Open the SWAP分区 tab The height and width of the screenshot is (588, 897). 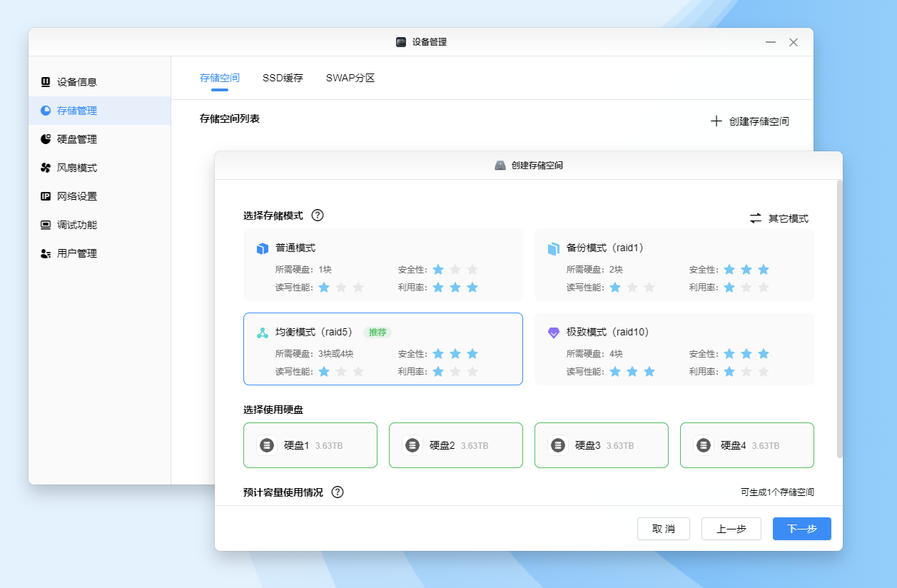[x=350, y=78]
